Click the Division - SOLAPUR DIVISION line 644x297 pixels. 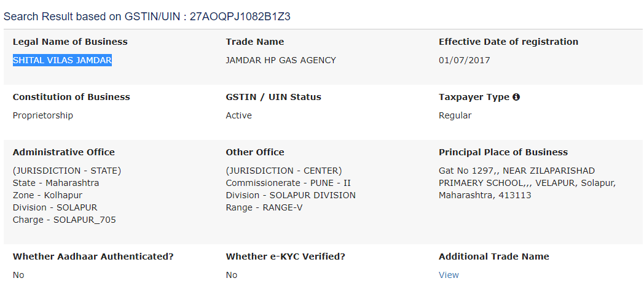pos(291,195)
